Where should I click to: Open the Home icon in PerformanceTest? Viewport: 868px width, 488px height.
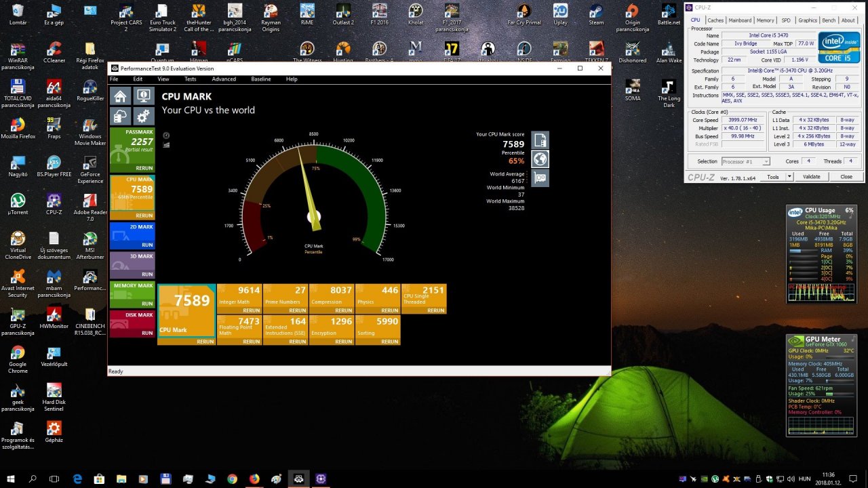point(120,96)
